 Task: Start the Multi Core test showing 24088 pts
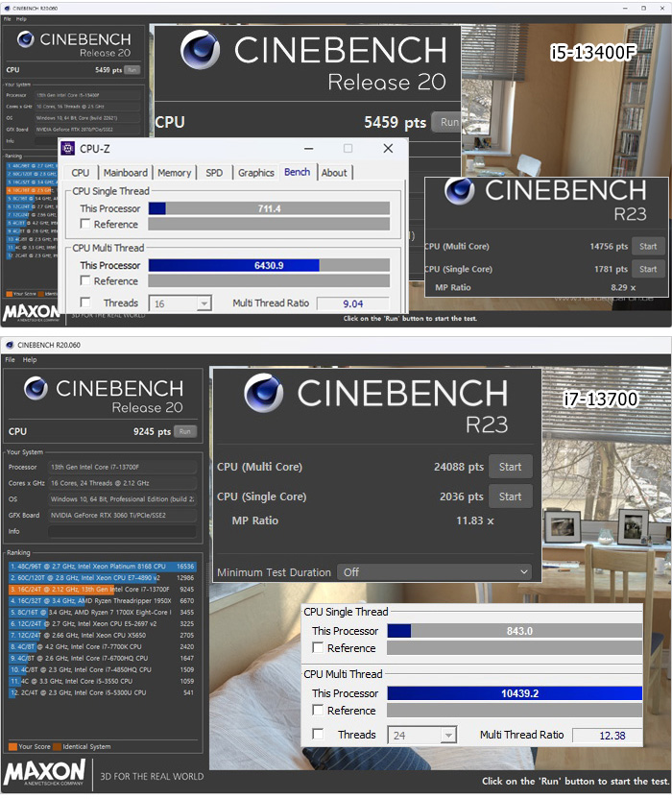[x=510, y=467]
